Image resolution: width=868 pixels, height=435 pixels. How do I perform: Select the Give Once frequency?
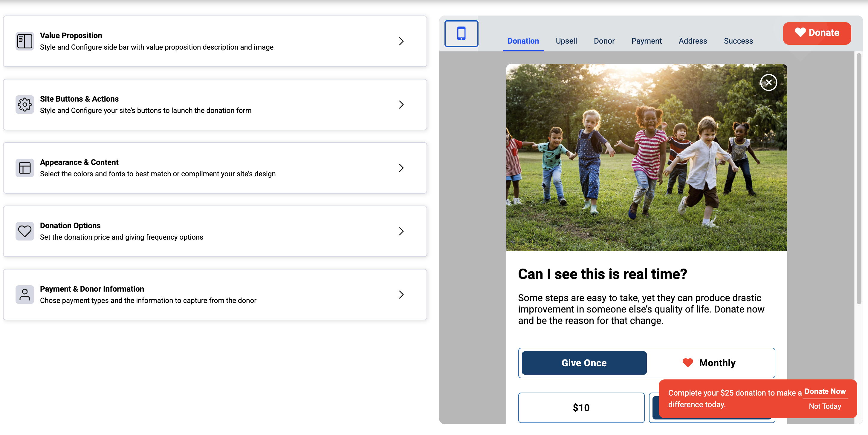[x=584, y=363]
